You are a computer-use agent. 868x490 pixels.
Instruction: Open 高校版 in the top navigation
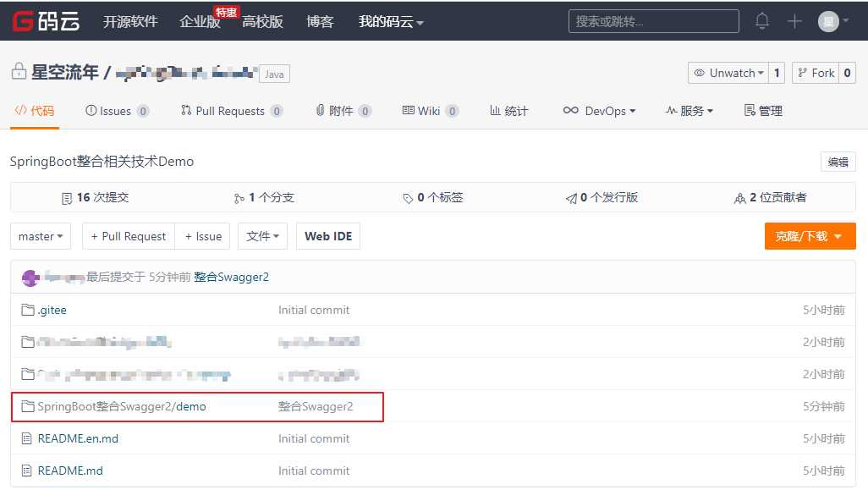(262, 22)
